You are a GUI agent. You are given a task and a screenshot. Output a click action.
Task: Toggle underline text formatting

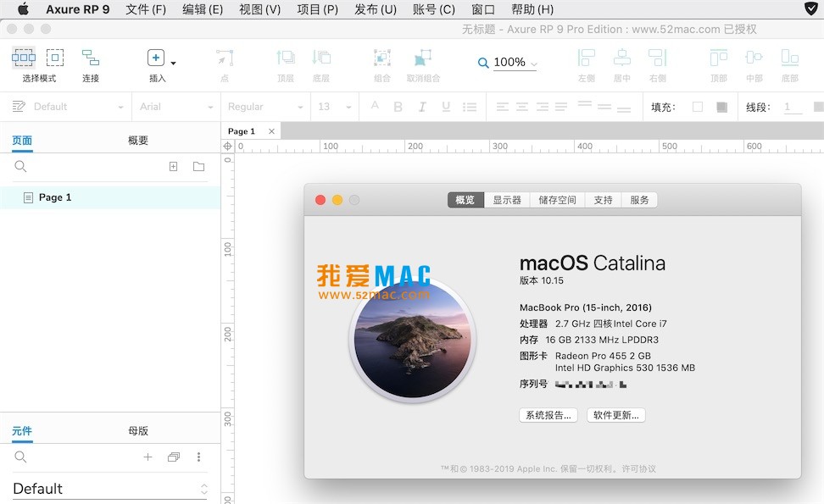[446, 107]
